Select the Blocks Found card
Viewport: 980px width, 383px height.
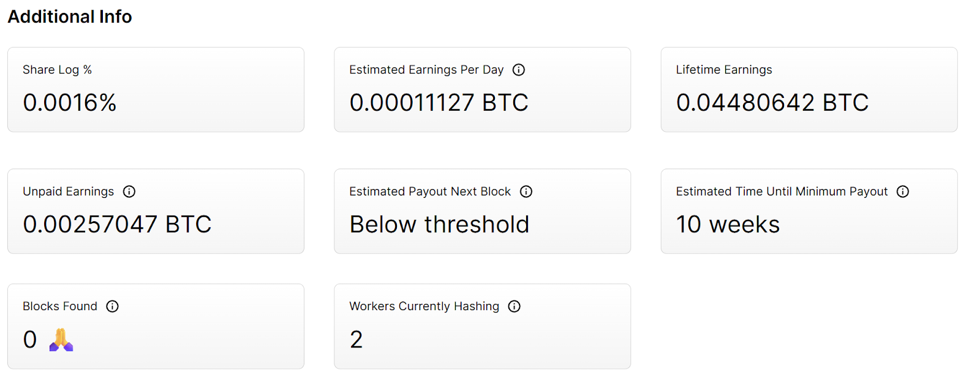155,325
